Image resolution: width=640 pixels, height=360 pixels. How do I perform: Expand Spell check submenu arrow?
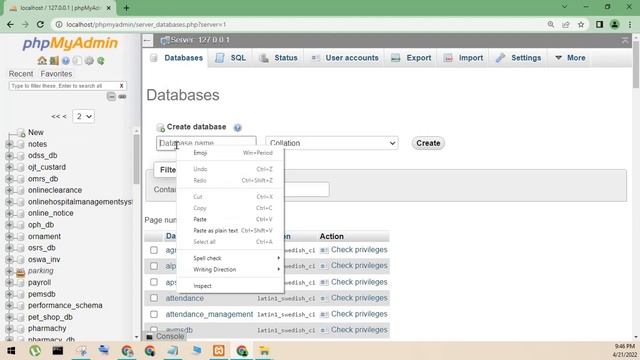tap(278, 258)
